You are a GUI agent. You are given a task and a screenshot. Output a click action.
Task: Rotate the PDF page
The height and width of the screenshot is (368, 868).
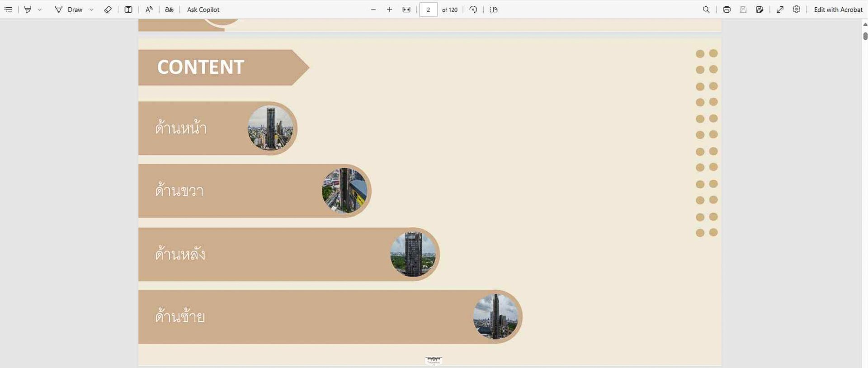coord(473,10)
